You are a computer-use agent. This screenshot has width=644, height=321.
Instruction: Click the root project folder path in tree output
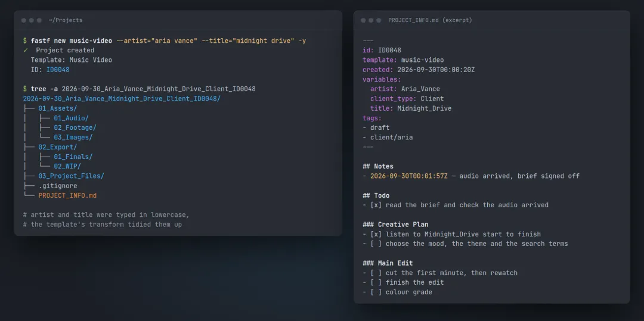pos(122,99)
